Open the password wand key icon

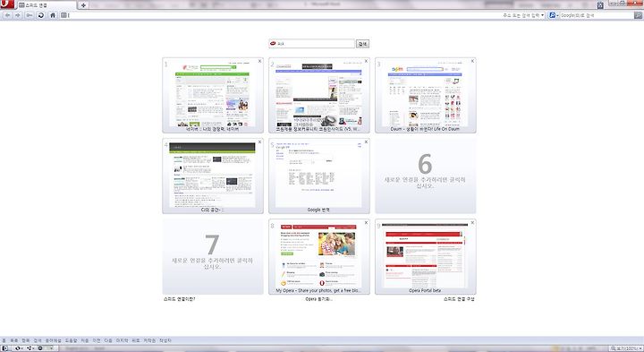pyautogui.click(x=30, y=15)
